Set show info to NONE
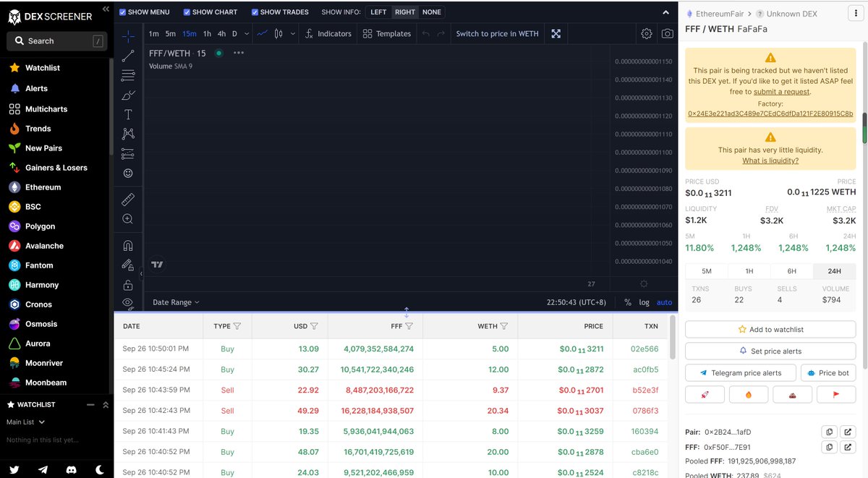Viewport: 868px width, 478px height. [432, 12]
